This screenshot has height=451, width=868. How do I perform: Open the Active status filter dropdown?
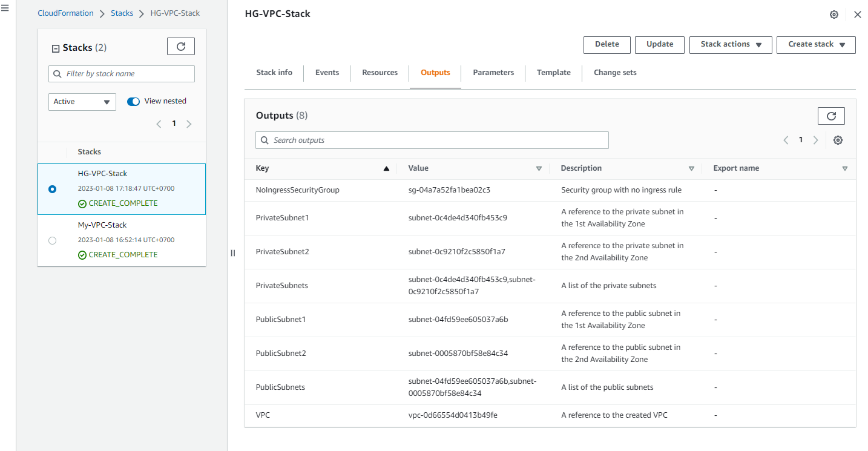coord(82,102)
